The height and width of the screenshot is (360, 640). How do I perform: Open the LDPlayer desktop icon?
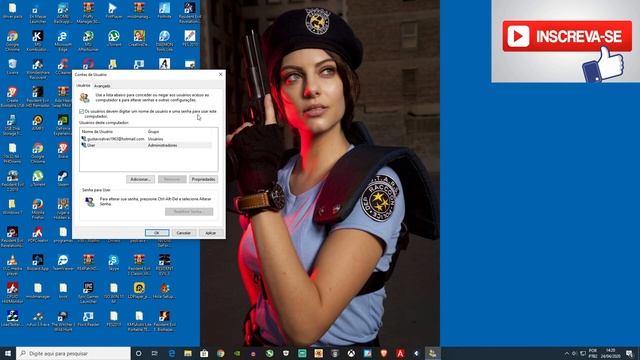click(139, 290)
